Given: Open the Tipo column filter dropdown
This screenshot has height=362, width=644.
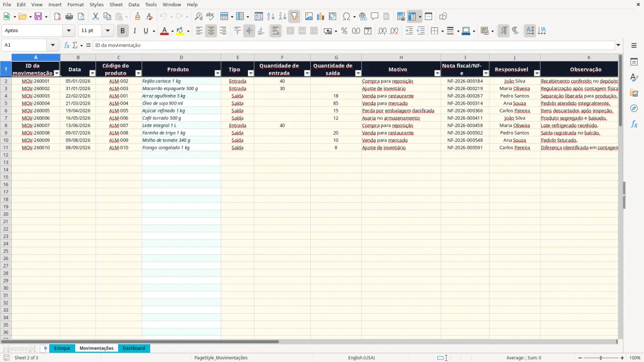Looking at the screenshot, I should [251, 73].
